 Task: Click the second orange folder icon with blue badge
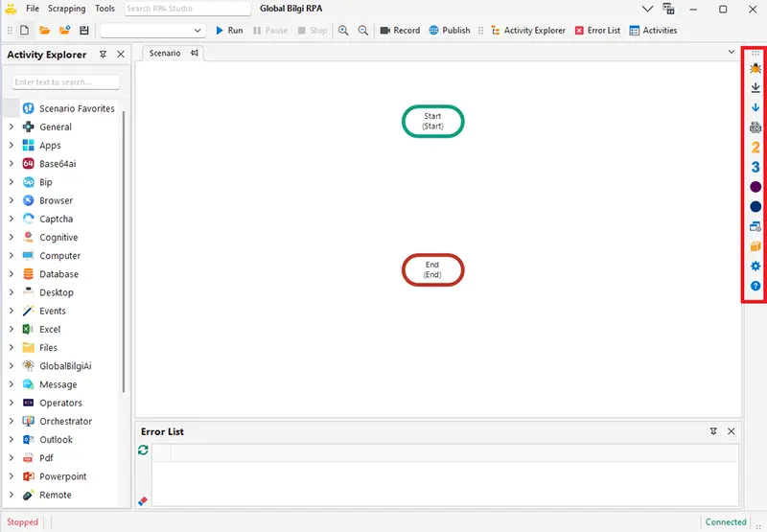pos(64,31)
